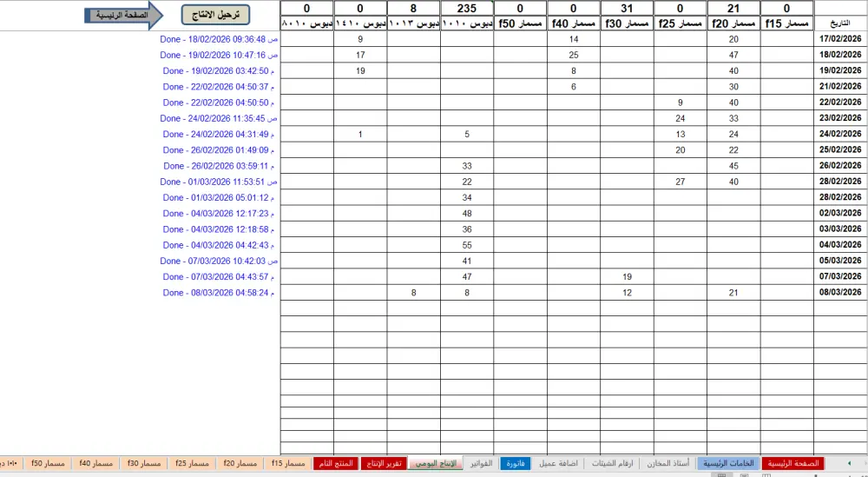Open the مسمار f40 sheet tab
Viewport: 868px width, 477px height.
95,463
